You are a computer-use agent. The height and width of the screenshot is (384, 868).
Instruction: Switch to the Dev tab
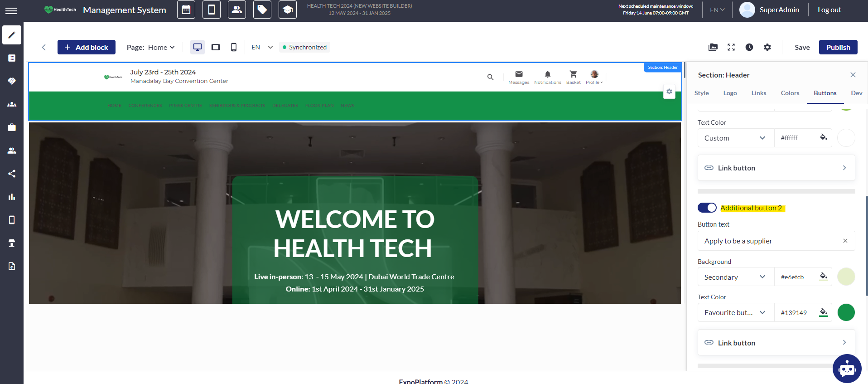857,93
